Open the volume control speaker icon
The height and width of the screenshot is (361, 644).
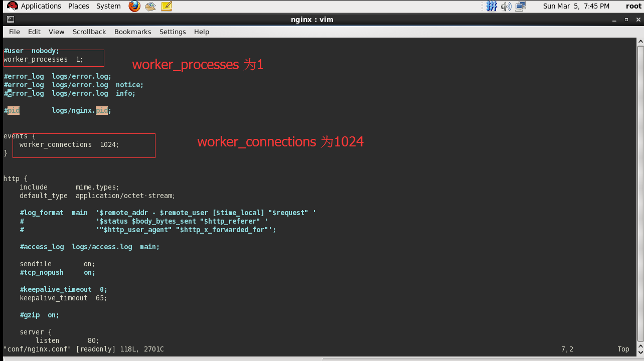pos(506,6)
